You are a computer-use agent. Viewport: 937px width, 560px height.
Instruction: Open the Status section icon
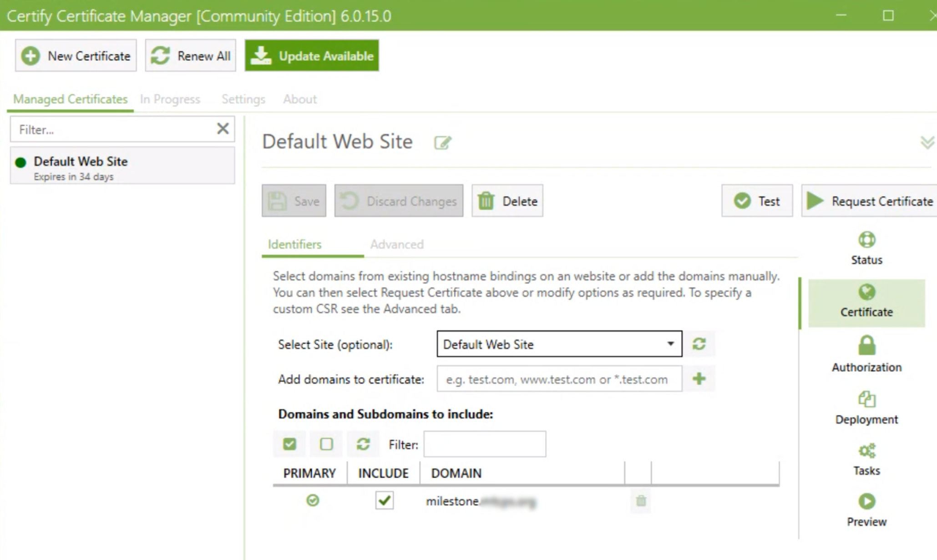coord(866,240)
